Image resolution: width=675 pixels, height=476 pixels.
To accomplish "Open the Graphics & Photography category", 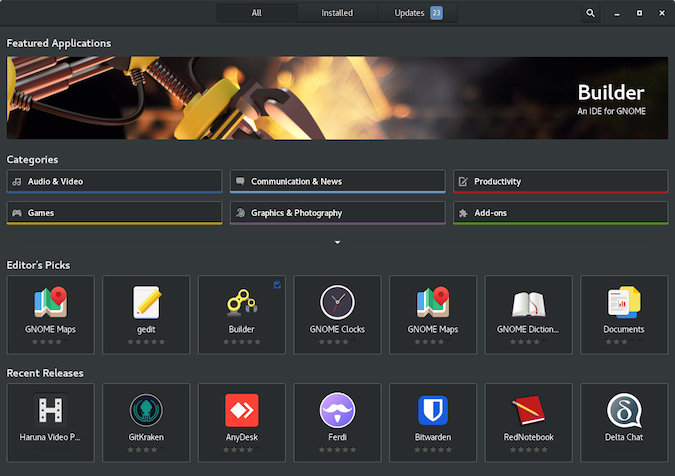I will pos(337,213).
